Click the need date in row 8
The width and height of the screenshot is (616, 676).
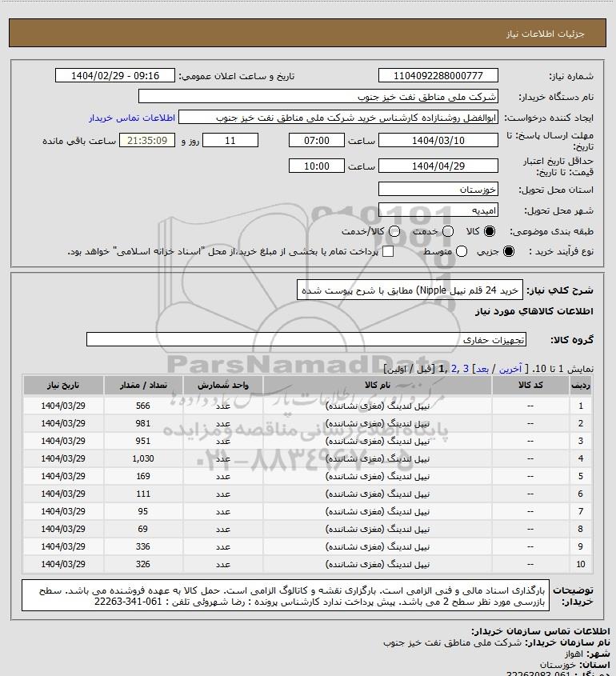point(63,529)
